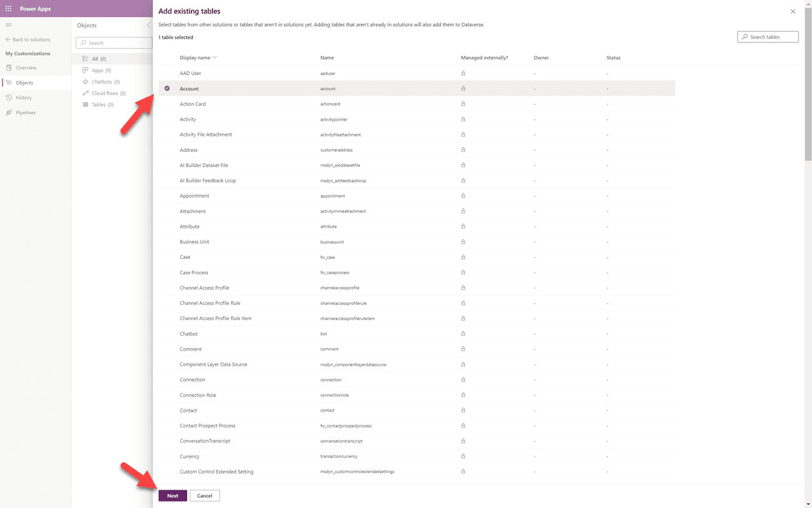Viewport: 812px width, 508px height.
Task: Open Overview in the left navigation
Action: (x=10, y=67)
